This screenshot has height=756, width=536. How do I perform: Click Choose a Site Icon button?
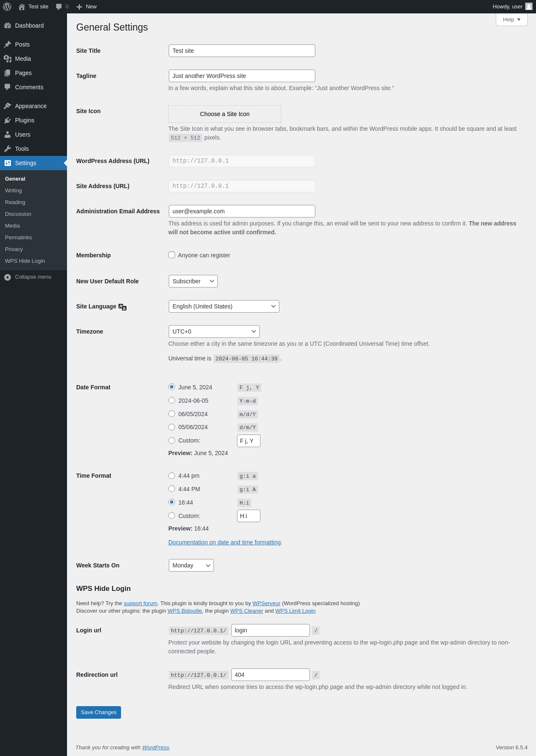[225, 114]
